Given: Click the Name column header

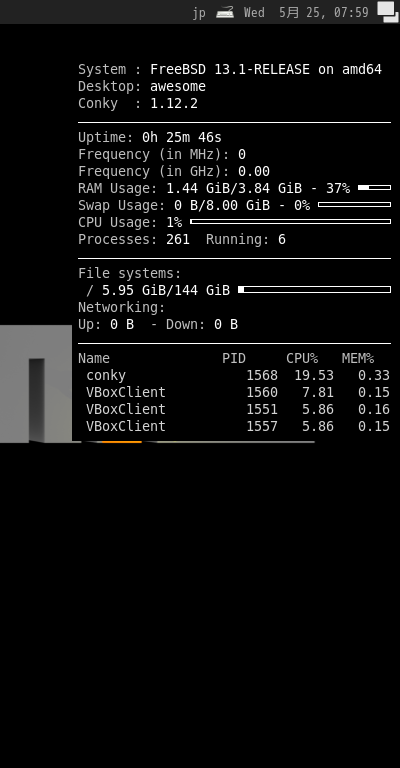Looking at the screenshot, I should pyautogui.click(x=94, y=359).
